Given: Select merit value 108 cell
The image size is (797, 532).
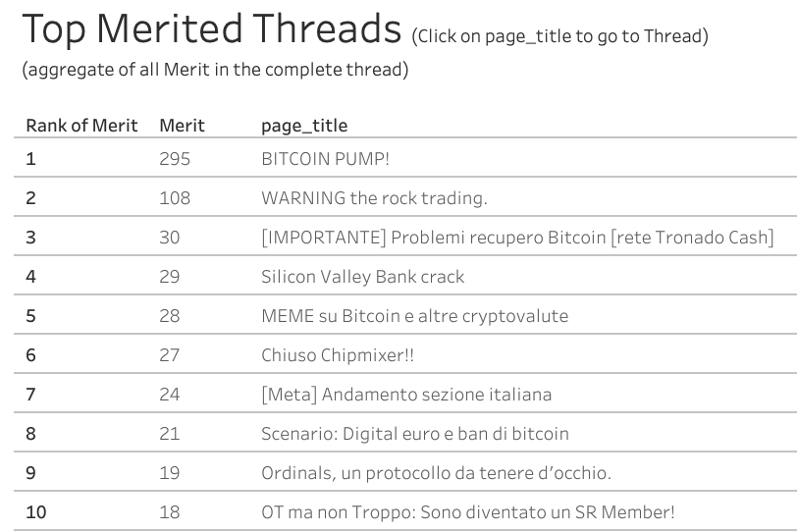Looking at the screenshot, I should pos(175,198).
